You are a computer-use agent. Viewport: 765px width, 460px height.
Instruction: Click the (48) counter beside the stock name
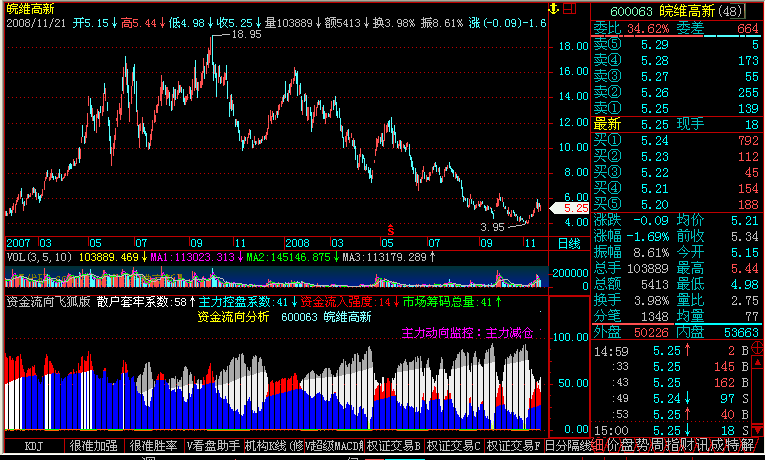click(730, 11)
